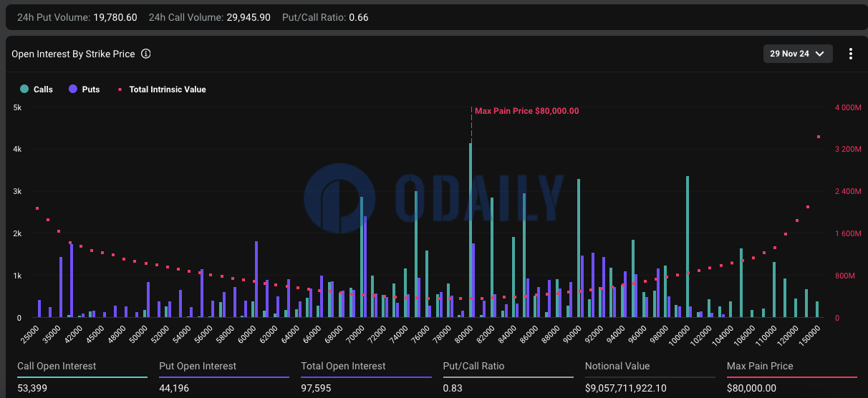Click the 24h Put Volume value 19,780.60
Viewport: 868px width, 398px height.
point(115,17)
